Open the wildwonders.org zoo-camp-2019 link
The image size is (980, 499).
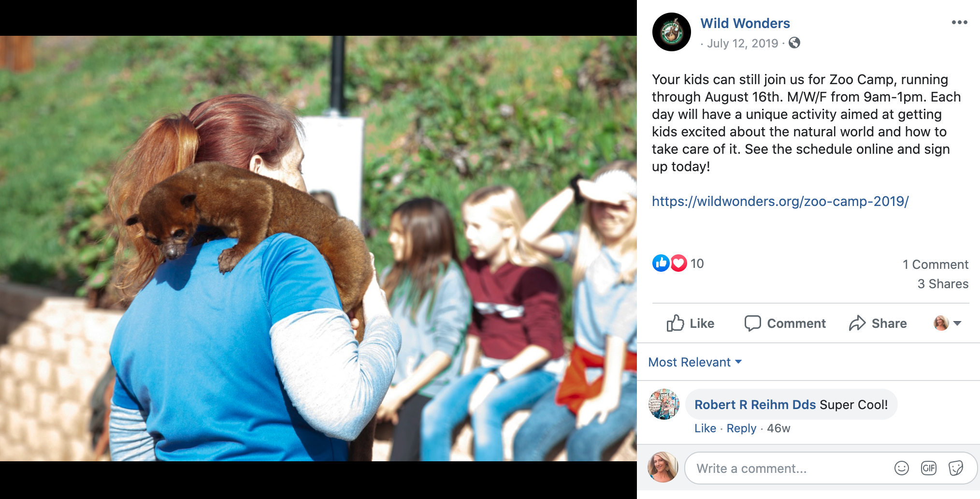point(780,201)
